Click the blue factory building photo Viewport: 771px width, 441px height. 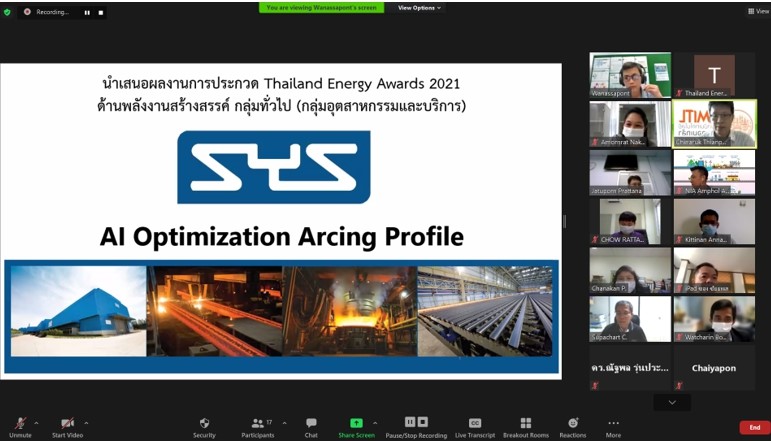pyautogui.click(x=79, y=311)
